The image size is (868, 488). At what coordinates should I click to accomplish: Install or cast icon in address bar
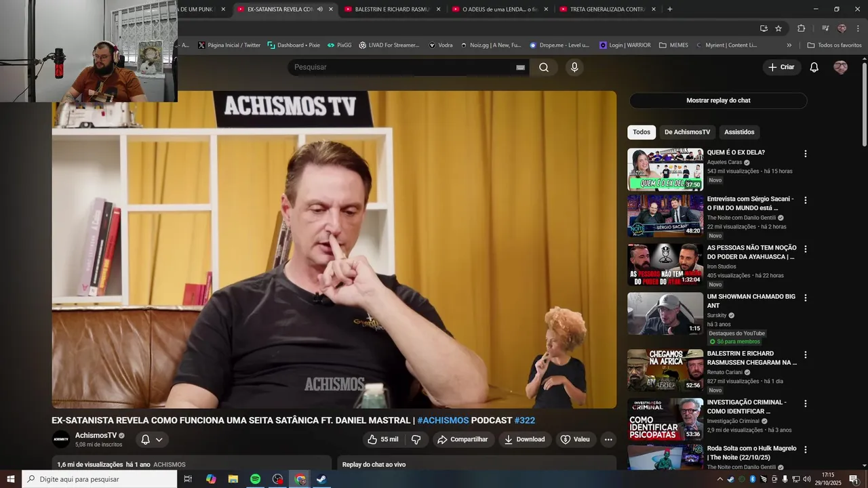(x=764, y=28)
